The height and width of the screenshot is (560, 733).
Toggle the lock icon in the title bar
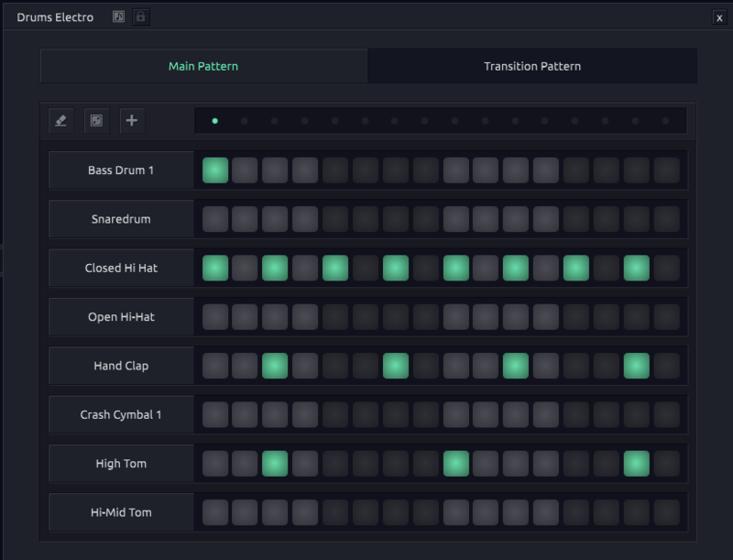pyautogui.click(x=140, y=17)
